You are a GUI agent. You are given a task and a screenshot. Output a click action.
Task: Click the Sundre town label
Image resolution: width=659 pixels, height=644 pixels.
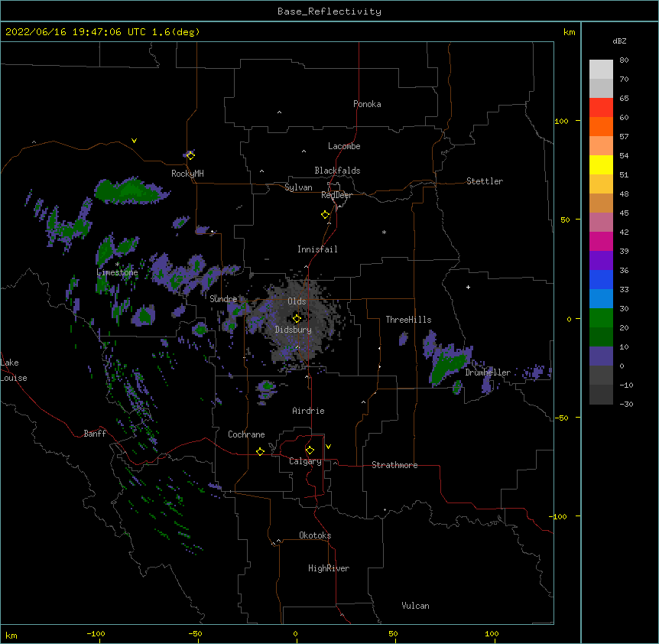(x=223, y=299)
